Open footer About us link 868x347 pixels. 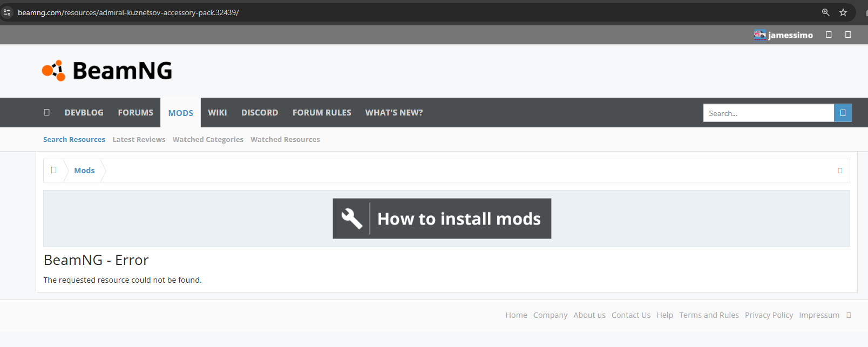(589, 315)
